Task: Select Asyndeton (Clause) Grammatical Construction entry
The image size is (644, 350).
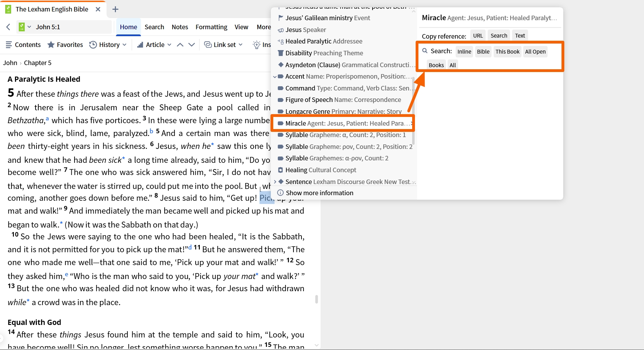Action: click(x=344, y=65)
